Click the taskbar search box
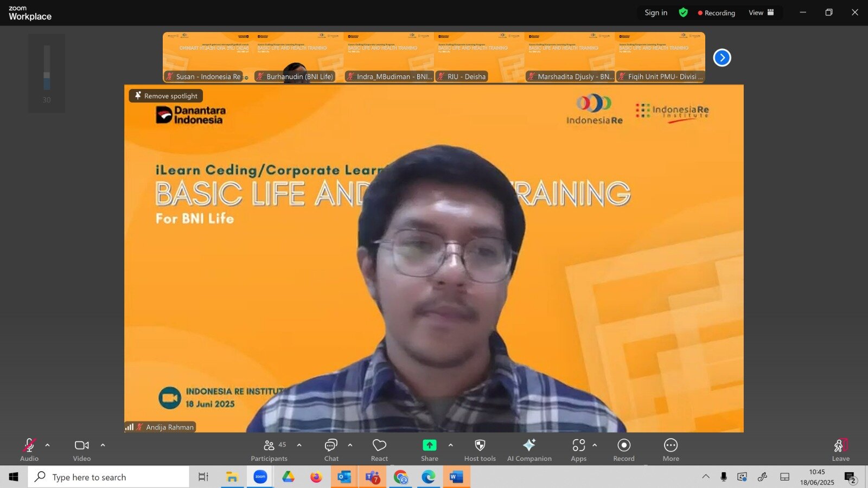The width and height of the screenshot is (868, 488). [108, 477]
